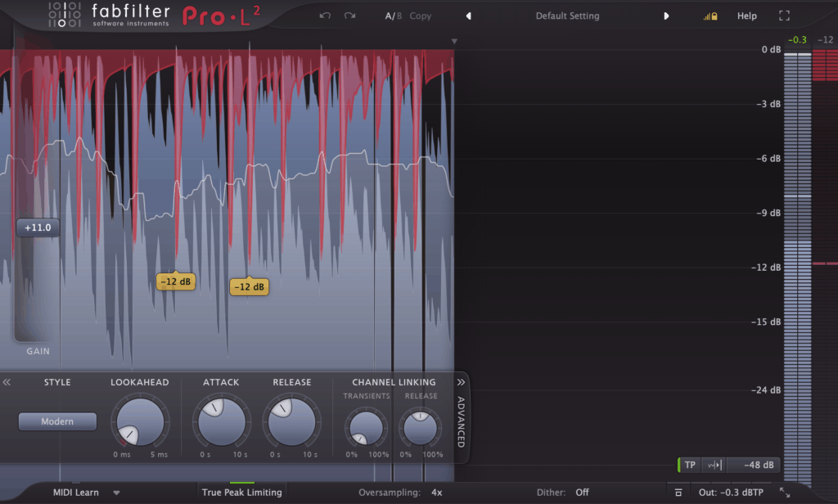Click the Release knob
The width and height of the screenshot is (838, 504).
pos(292,422)
